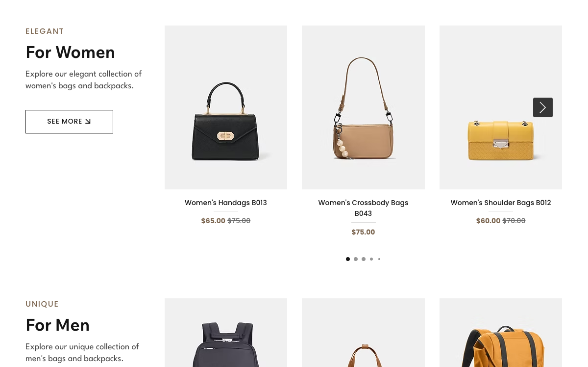Screen dimensions: 588x367
Task: Click the brown men's tote bag image
Action: (x=363, y=333)
